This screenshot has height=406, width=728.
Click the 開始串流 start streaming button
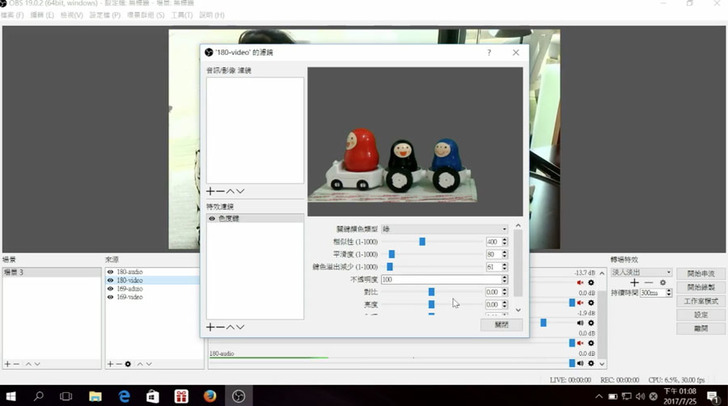(x=700, y=273)
